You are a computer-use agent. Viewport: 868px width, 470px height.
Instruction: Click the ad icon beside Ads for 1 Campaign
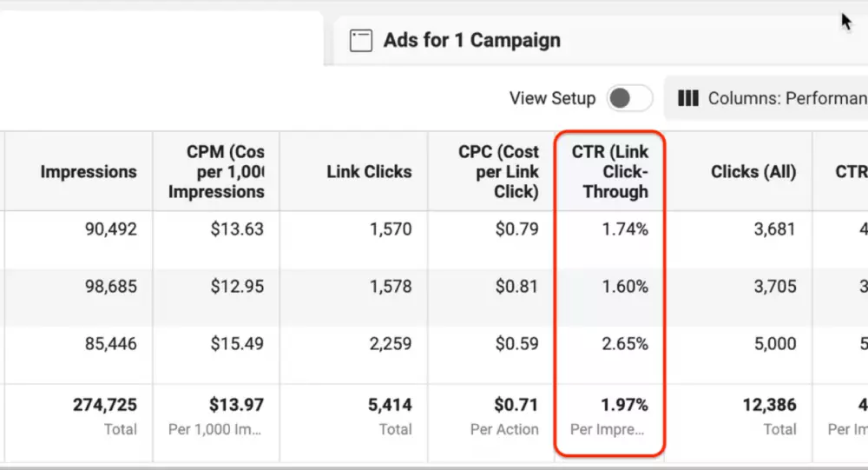[x=360, y=41]
